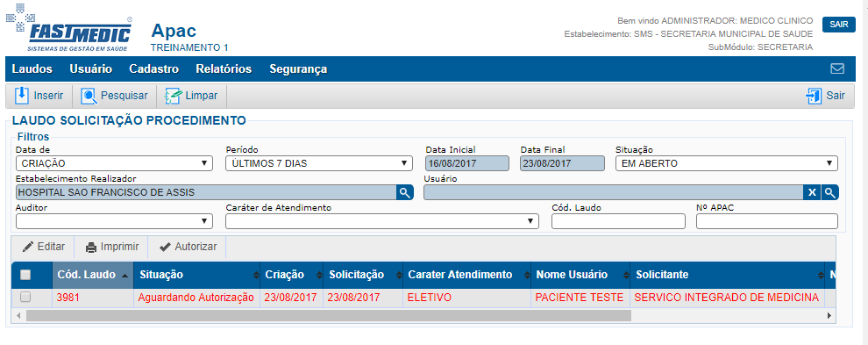Open the Relatórios menu

click(x=224, y=68)
